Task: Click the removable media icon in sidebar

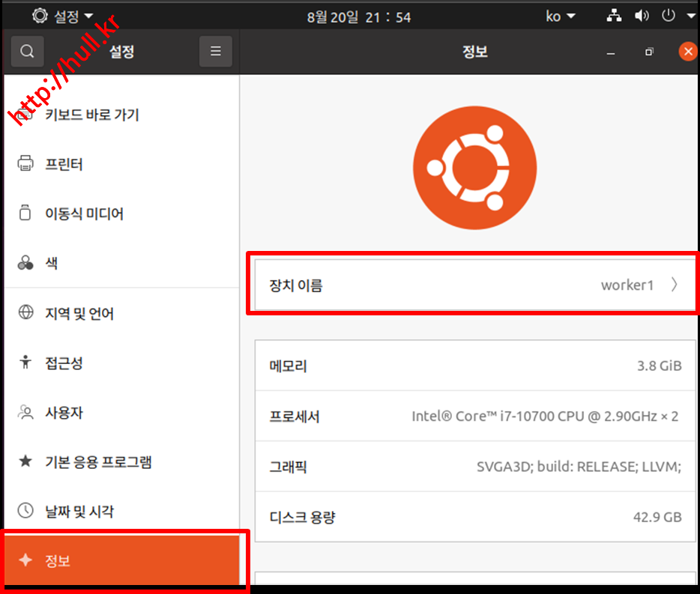Action: point(25,213)
